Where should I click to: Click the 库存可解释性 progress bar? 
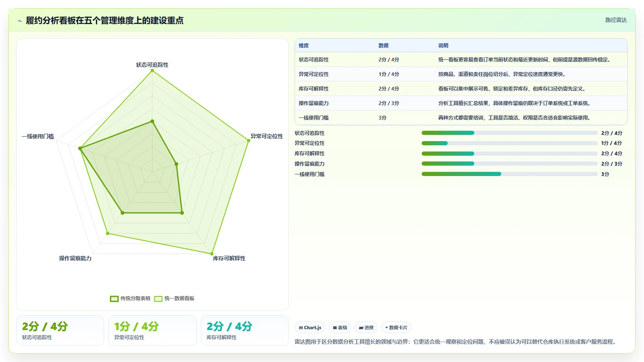(x=510, y=154)
